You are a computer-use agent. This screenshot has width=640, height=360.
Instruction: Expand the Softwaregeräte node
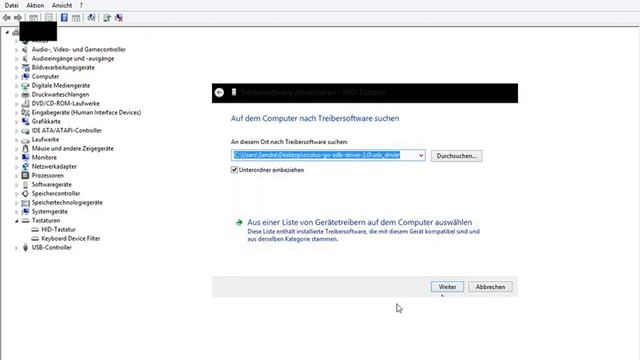[17, 185]
